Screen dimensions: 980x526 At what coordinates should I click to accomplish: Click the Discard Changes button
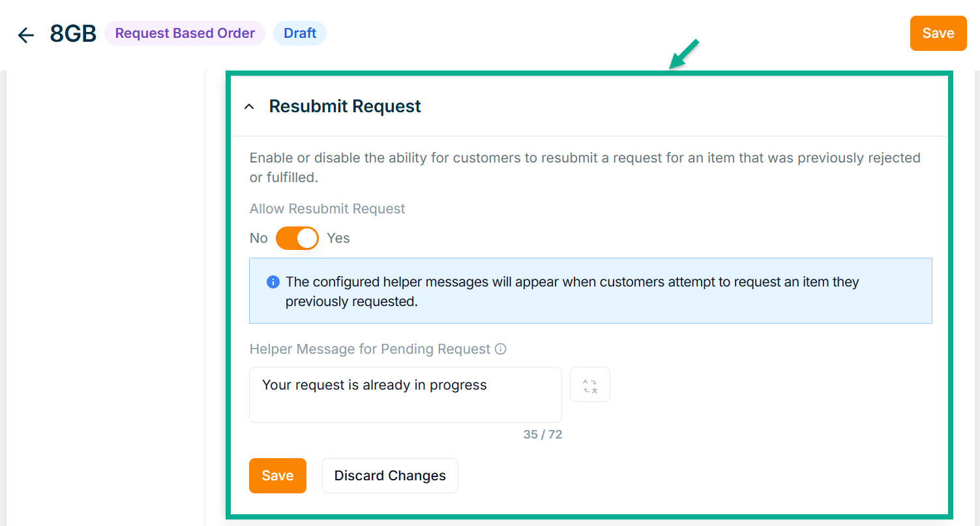click(390, 476)
